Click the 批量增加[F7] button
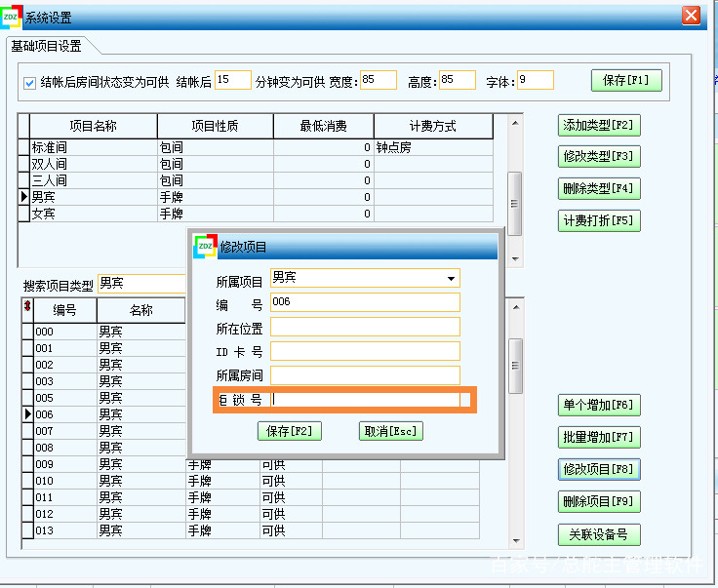This screenshot has height=588, width=718. (x=599, y=437)
